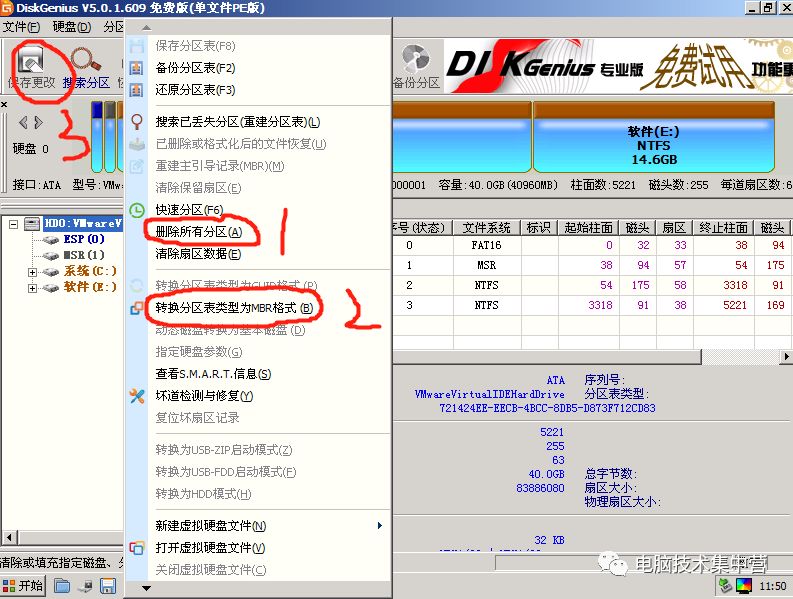Choose 坏道检测与修复 menu entry
Viewport: 793px width, 599px height.
click(x=204, y=396)
